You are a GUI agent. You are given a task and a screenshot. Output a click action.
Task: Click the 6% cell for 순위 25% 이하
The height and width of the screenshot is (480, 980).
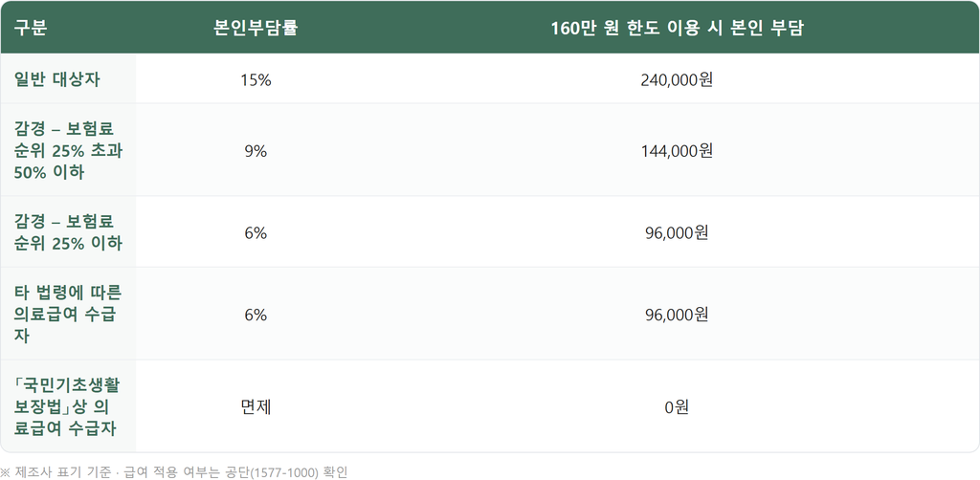click(x=256, y=232)
